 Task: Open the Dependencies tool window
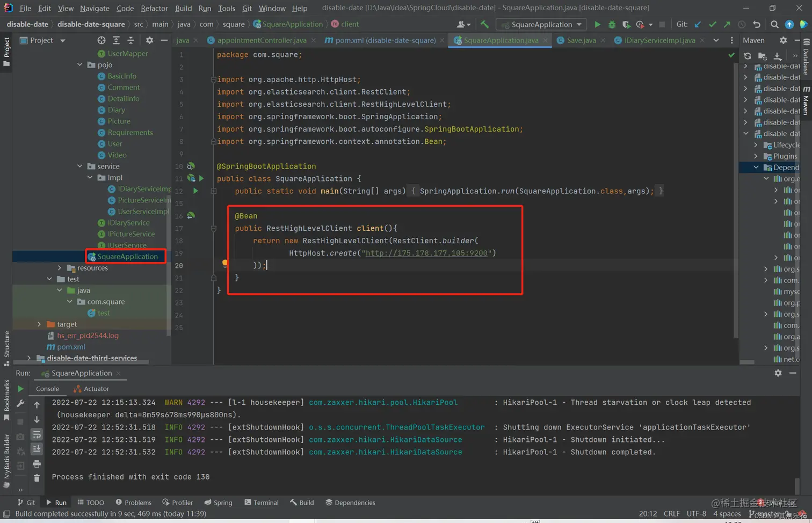click(x=350, y=503)
